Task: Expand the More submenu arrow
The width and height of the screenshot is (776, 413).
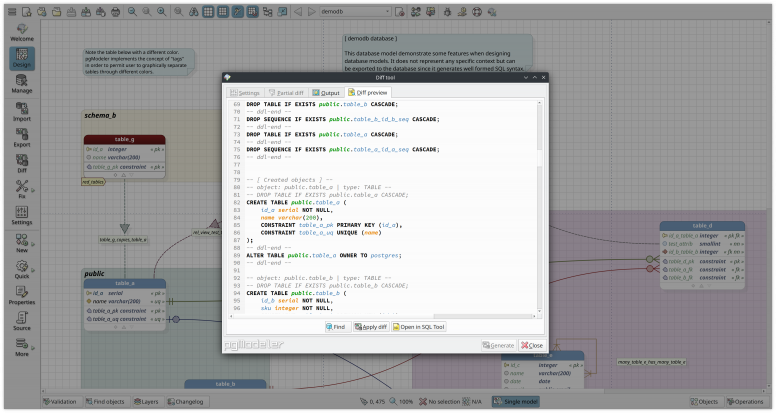Action: (33, 348)
